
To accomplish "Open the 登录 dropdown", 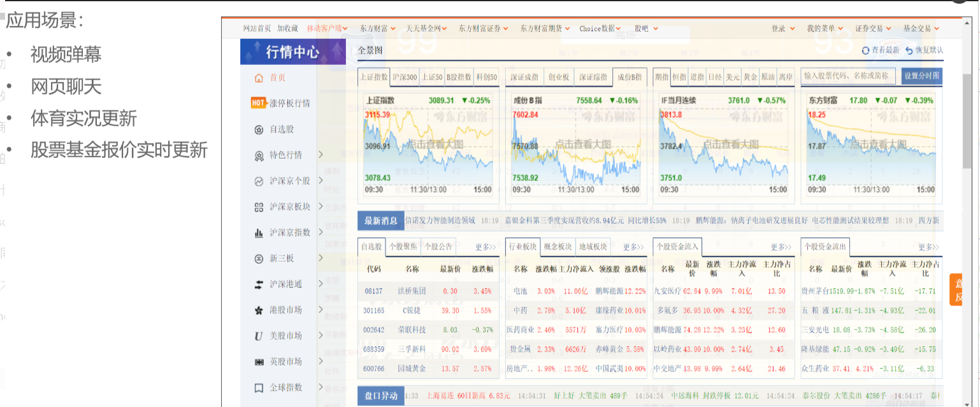I will (783, 29).
